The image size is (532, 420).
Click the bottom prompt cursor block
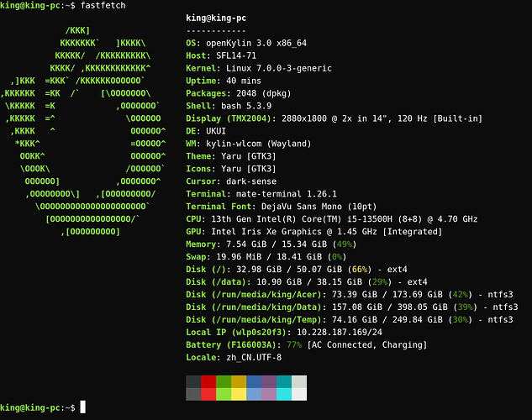[x=83, y=407]
